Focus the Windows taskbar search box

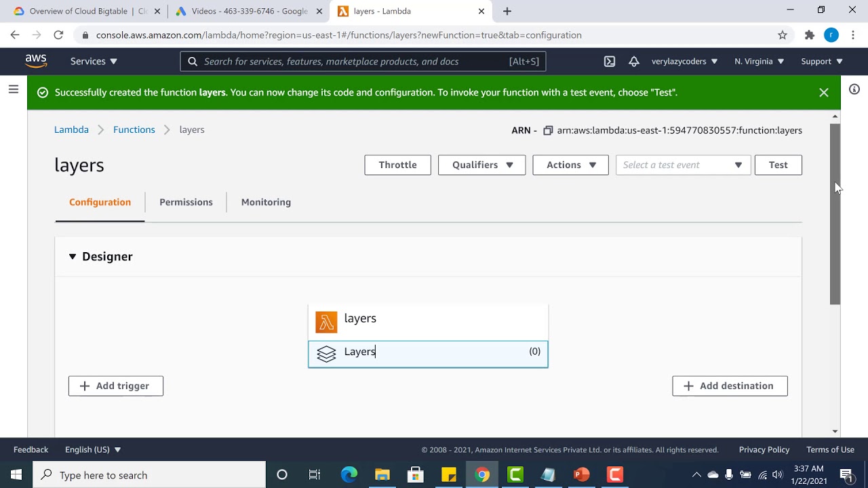coord(149,474)
